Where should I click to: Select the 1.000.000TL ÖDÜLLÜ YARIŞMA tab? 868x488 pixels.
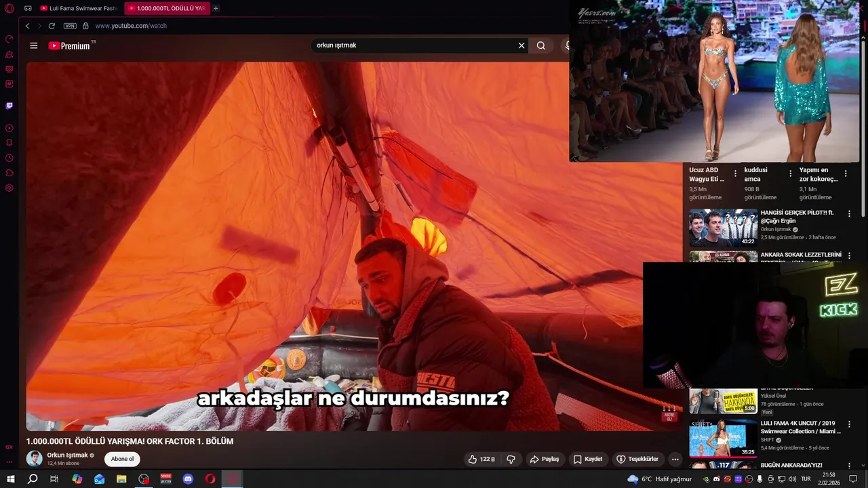point(166,8)
